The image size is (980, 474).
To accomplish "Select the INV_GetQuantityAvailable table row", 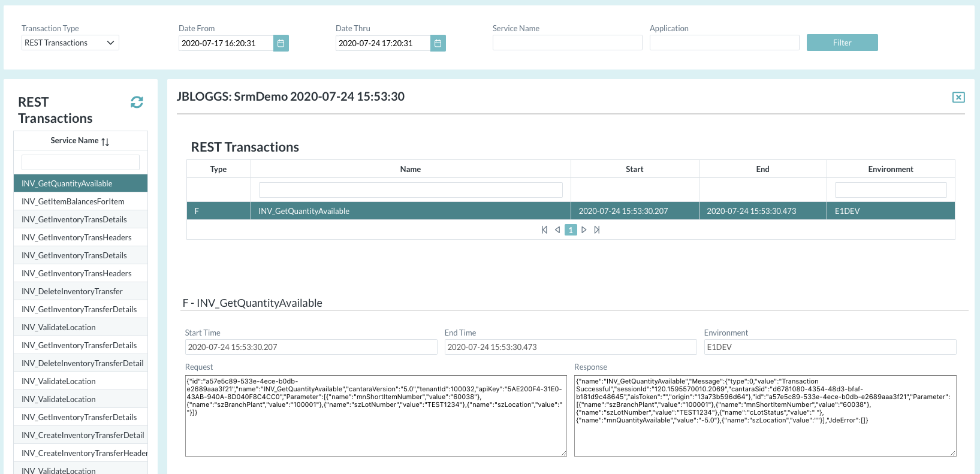I will (x=411, y=211).
